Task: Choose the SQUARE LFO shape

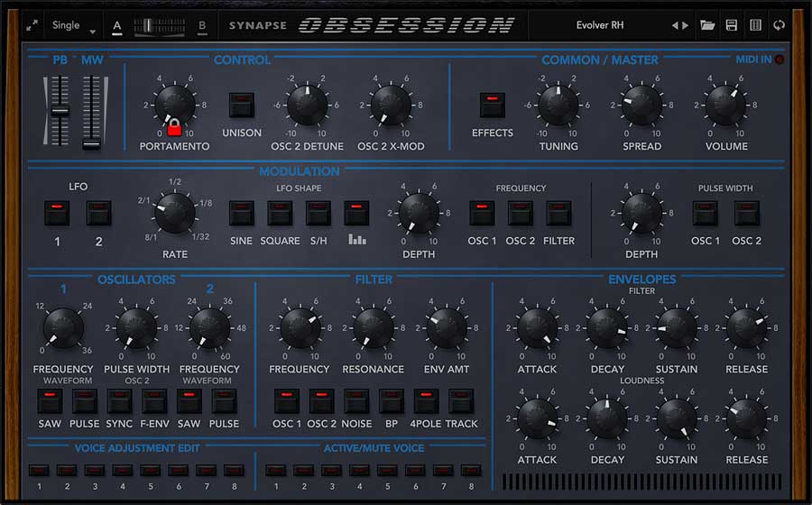Action: (281, 213)
